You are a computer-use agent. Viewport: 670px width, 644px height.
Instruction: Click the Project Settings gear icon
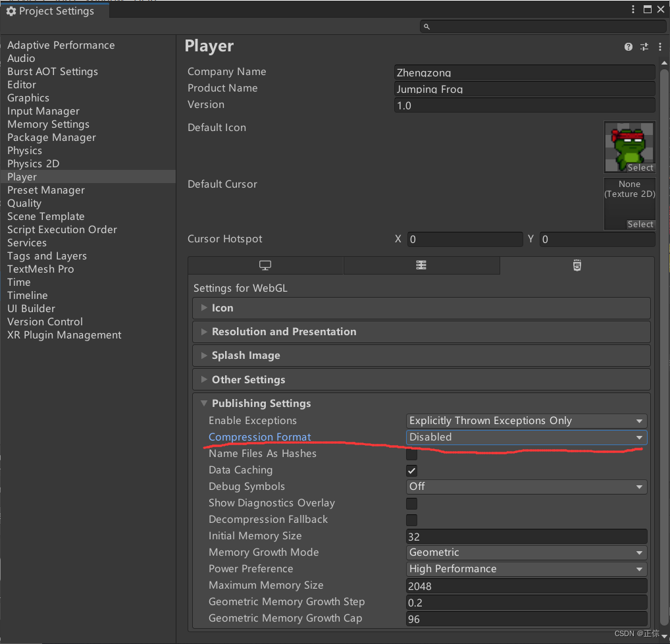coord(11,11)
